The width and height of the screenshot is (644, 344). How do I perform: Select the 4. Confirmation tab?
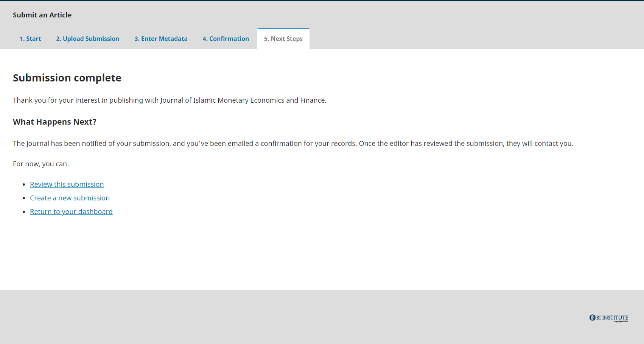pyautogui.click(x=226, y=39)
